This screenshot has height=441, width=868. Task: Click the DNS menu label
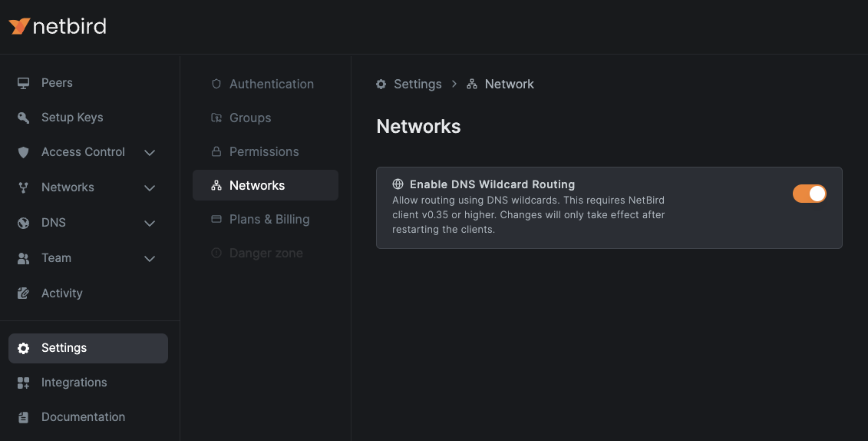[x=54, y=222]
